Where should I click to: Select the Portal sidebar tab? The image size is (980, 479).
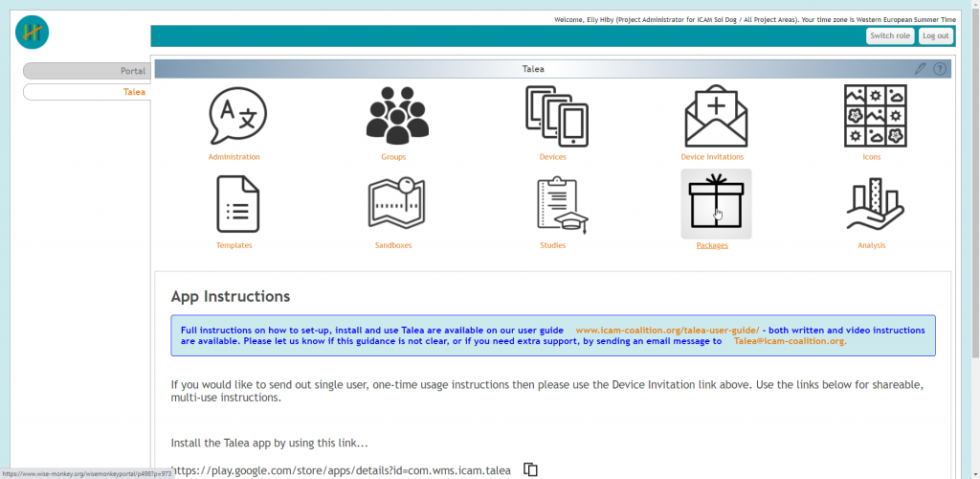click(87, 71)
